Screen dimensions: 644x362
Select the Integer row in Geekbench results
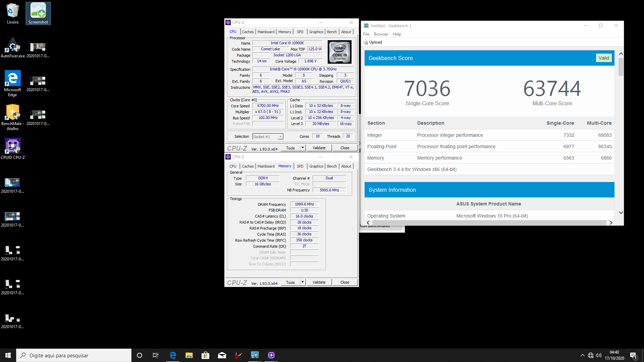click(489, 135)
